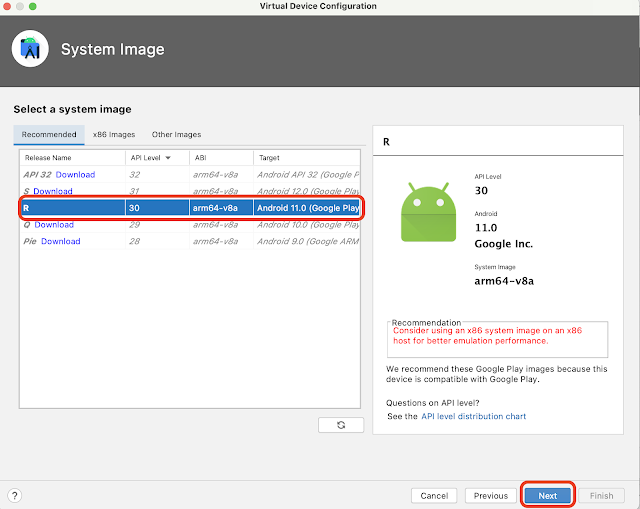Click the Release Name column header
Image resolution: width=640 pixels, height=509 pixels.
coord(48,158)
